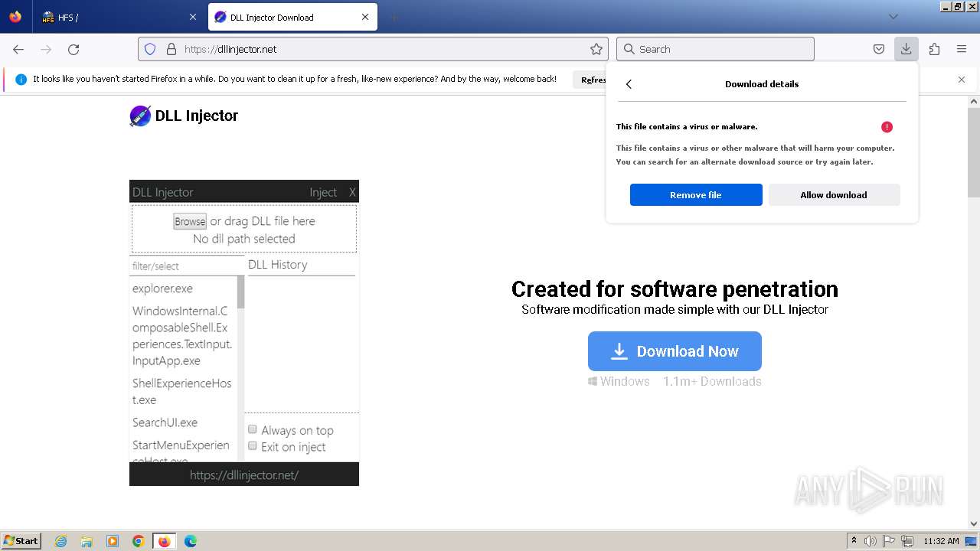Click the Refresh Firefox button
Screen dimensions: 980x551
(590, 80)
